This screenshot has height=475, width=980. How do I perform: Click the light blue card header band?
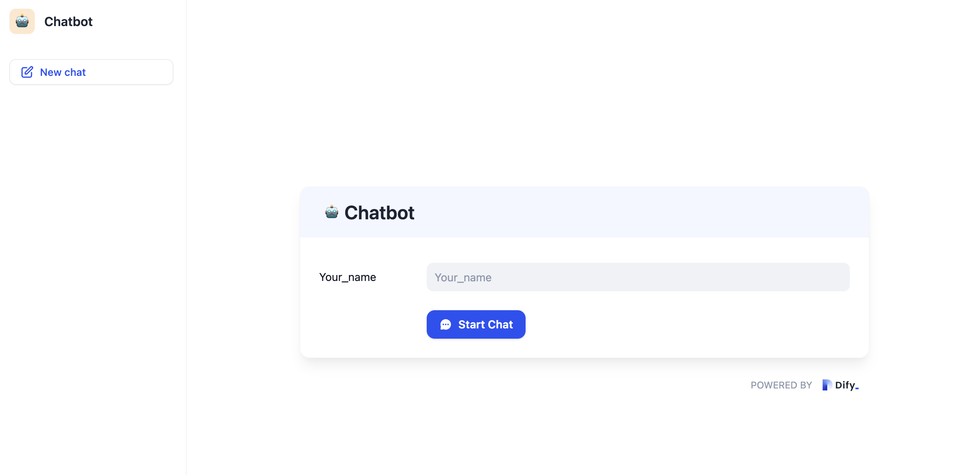click(633, 212)
